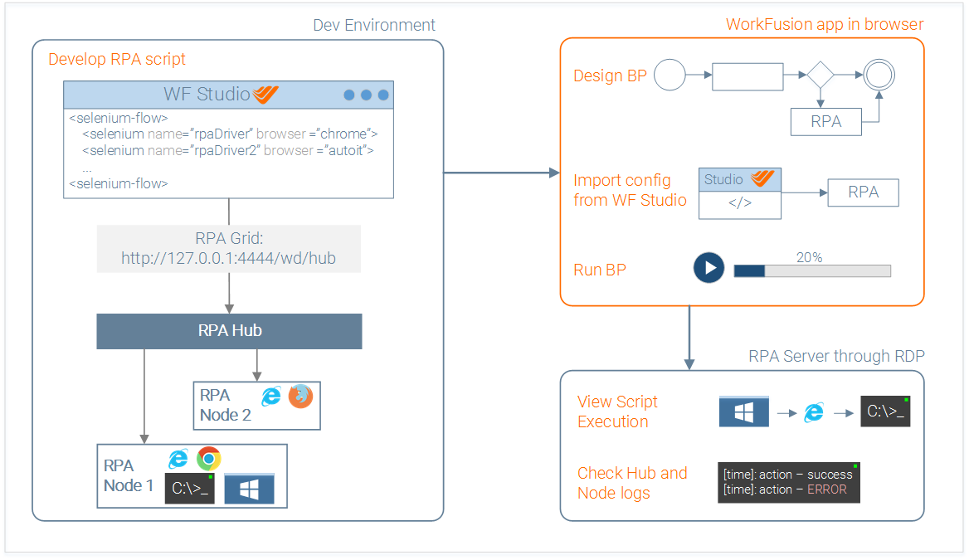The height and width of the screenshot is (560, 969).
Task: Click the RPA Grid URL box
Action: [229, 249]
